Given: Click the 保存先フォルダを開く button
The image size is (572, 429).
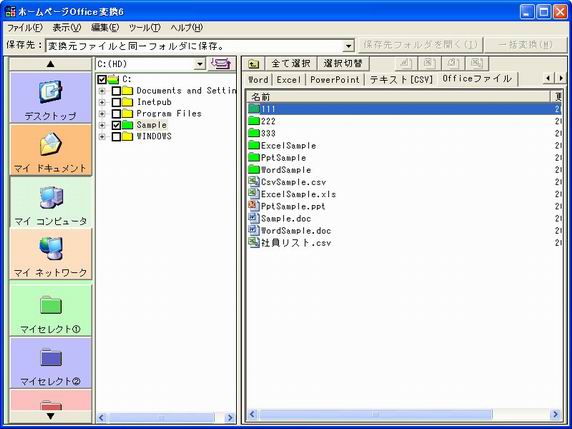Looking at the screenshot, I should click(420, 45).
